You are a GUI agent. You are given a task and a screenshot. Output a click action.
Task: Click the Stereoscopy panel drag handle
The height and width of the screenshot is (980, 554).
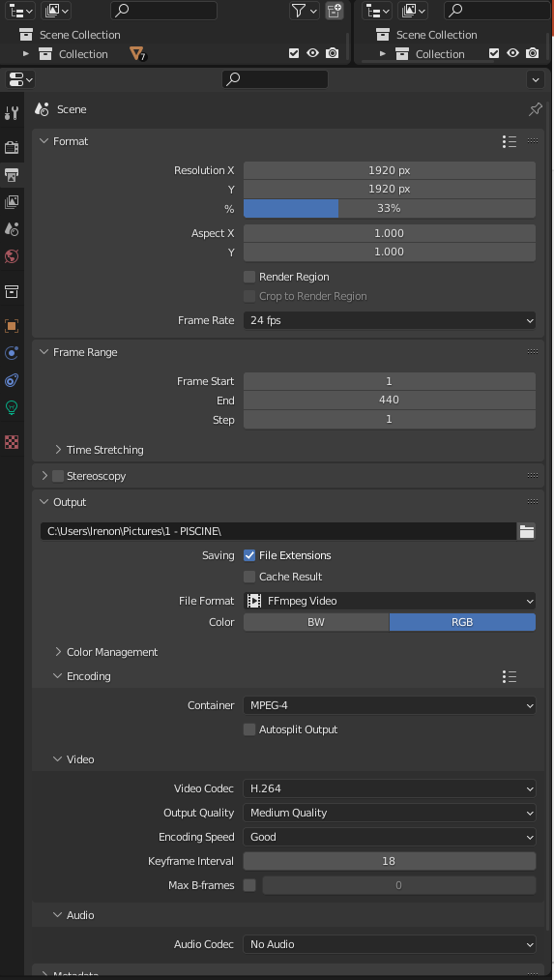533,476
